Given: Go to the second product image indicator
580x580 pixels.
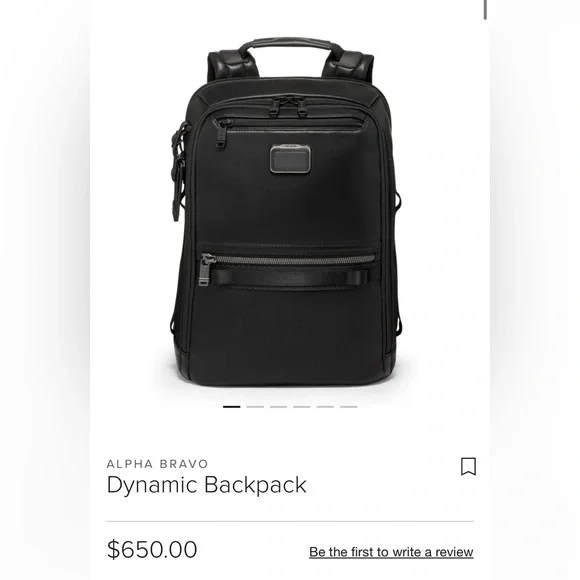Looking at the screenshot, I should (x=255, y=407).
